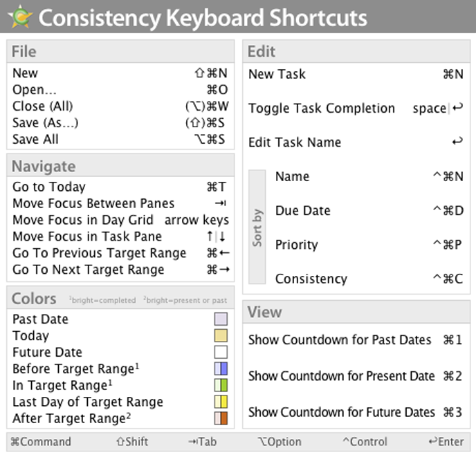476x457 pixels.
Task: Click the Enter key legend label
Action: coord(446,442)
